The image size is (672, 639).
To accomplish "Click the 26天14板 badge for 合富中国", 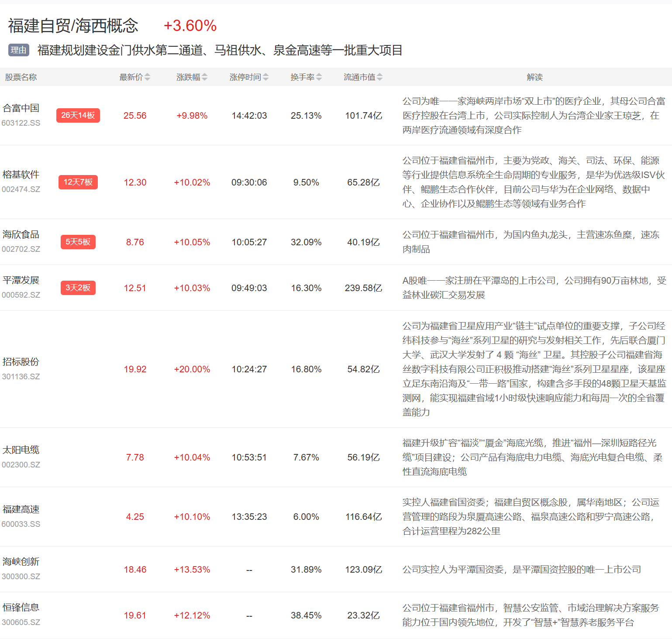I will pos(78,115).
